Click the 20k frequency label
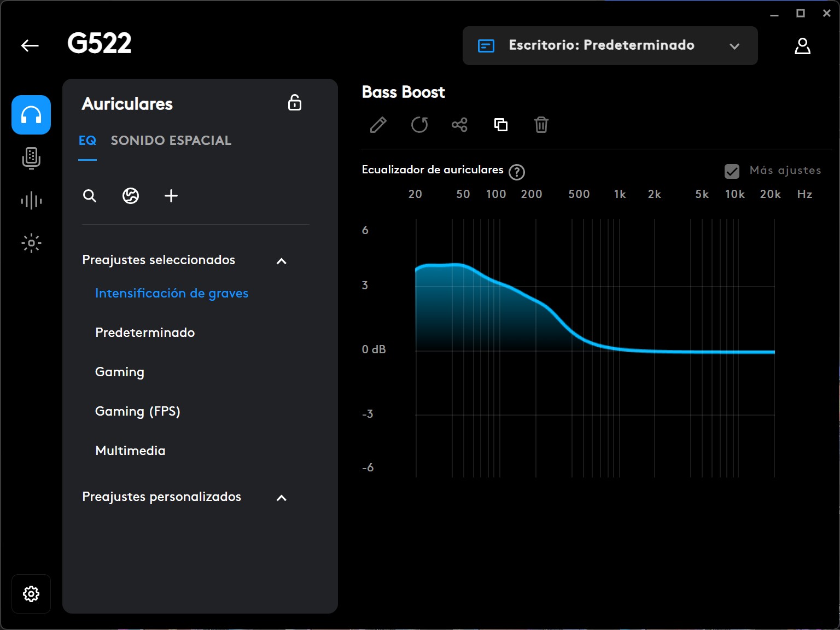Screen dimensions: 840x630 [x=771, y=194]
